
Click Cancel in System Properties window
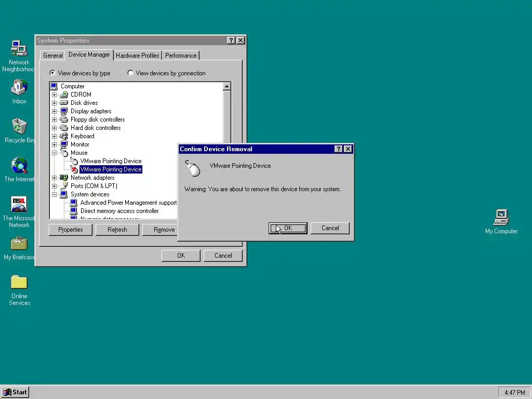click(x=223, y=256)
